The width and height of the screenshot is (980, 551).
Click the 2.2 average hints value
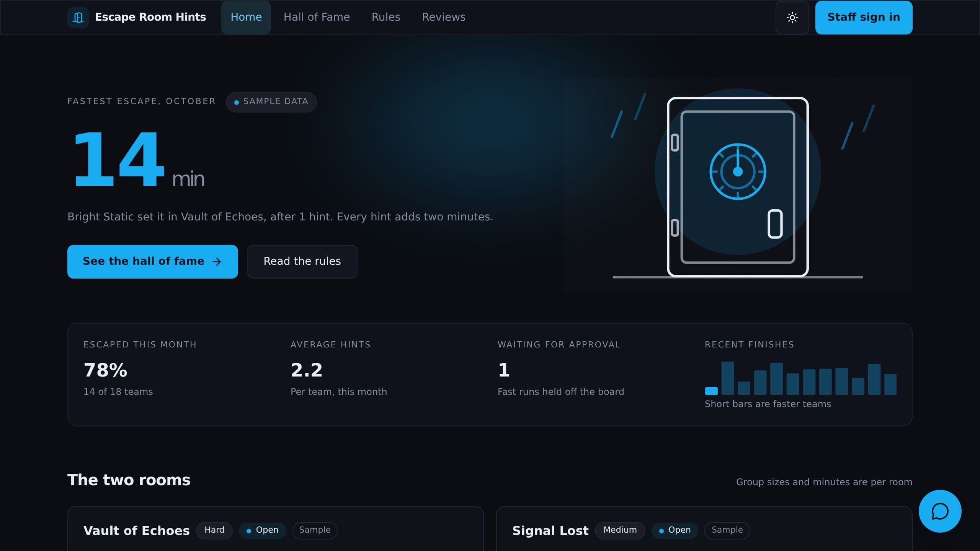pos(306,370)
